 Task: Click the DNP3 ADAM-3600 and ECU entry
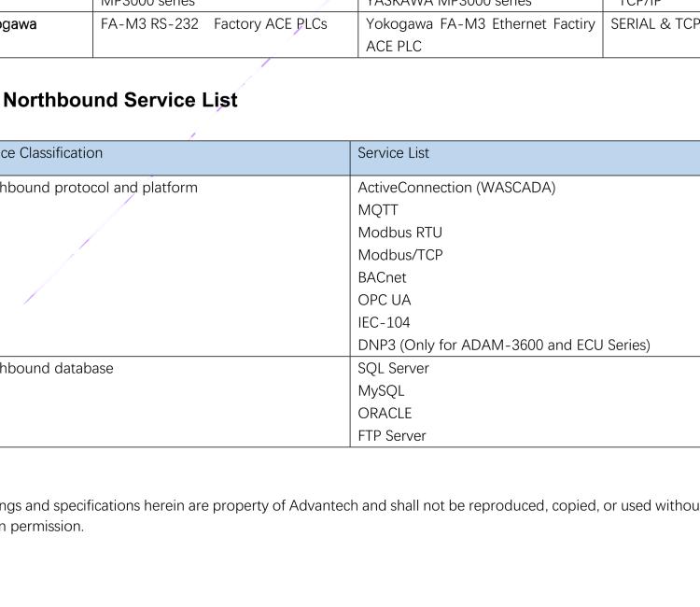click(504, 345)
